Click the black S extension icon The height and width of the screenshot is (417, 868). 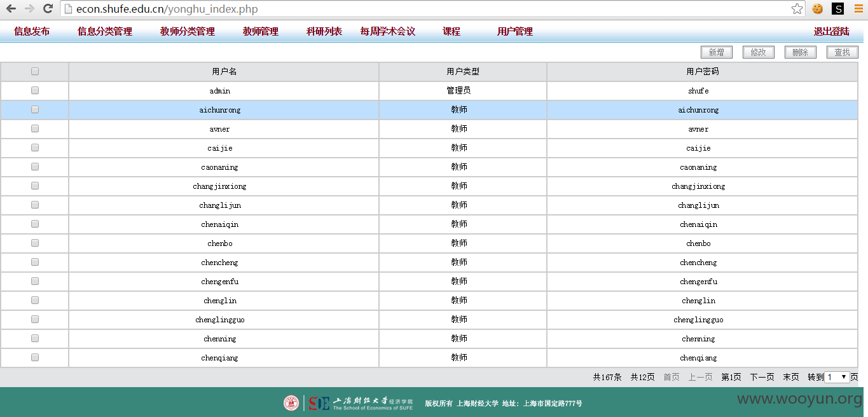[x=838, y=9]
